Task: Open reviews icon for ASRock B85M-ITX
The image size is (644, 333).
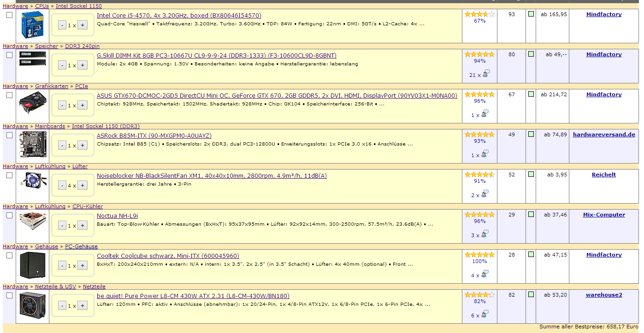Action: pos(486,154)
